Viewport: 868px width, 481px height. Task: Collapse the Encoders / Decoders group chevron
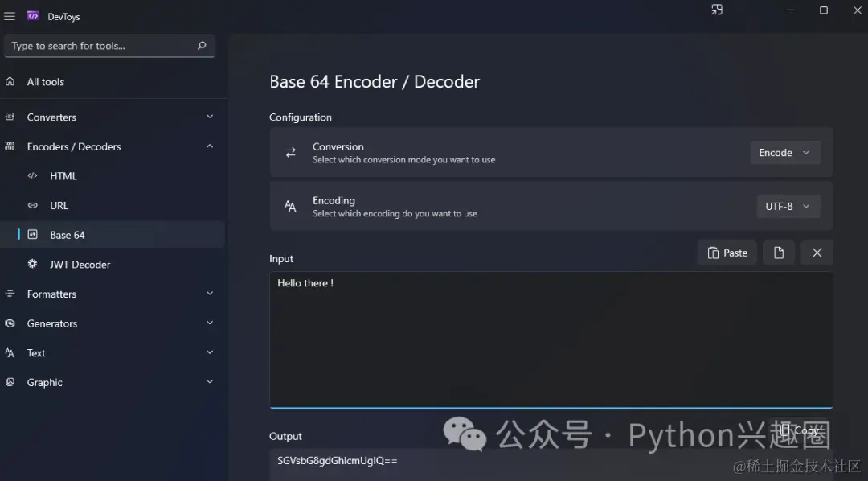click(210, 146)
